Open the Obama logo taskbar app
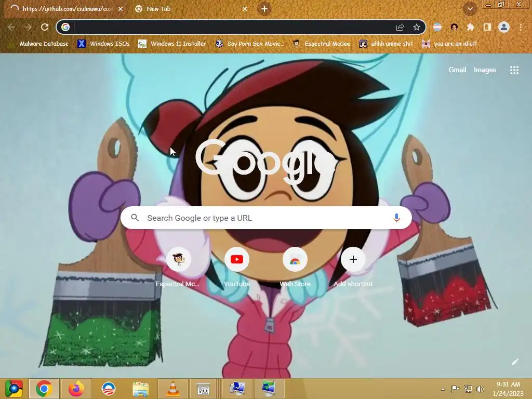This screenshot has width=532, height=399. click(109, 389)
